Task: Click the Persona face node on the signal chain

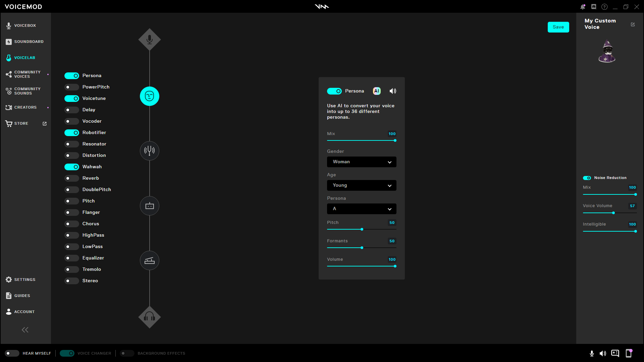Action: (x=149, y=96)
